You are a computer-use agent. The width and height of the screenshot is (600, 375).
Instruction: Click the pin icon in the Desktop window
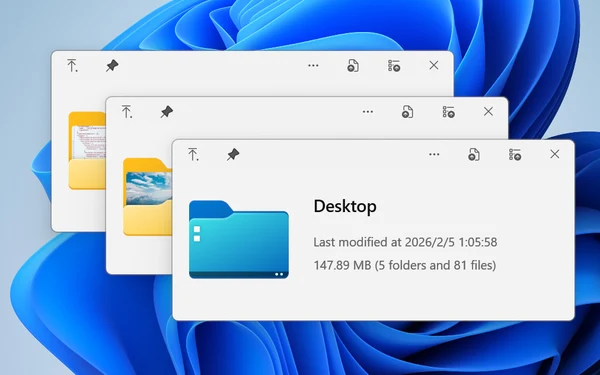pos(233,155)
